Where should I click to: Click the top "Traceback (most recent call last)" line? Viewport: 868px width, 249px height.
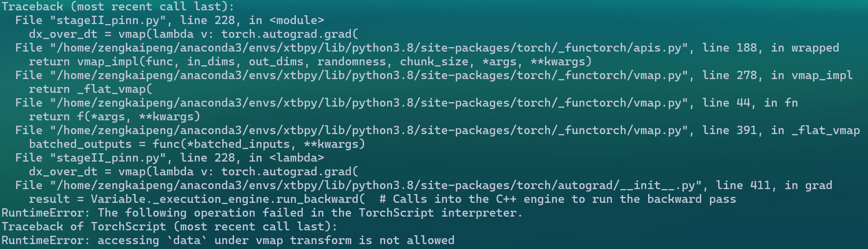(x=118, y=7)
